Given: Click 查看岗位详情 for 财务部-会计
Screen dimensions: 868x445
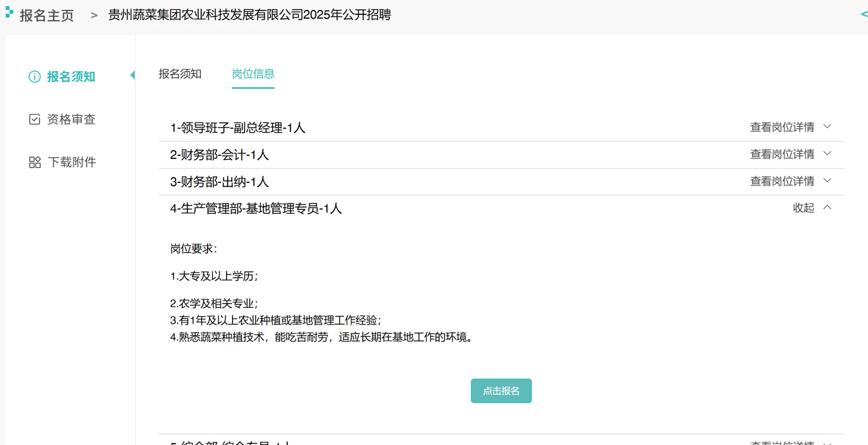Looking at the screenshot, I should pos(782,154).
